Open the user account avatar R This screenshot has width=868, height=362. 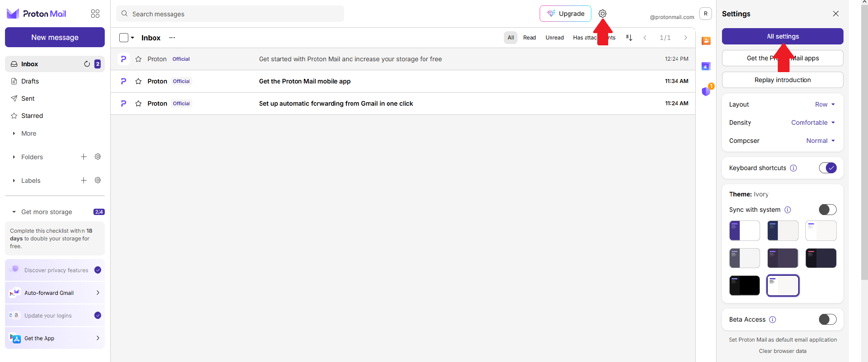[706, 14]
